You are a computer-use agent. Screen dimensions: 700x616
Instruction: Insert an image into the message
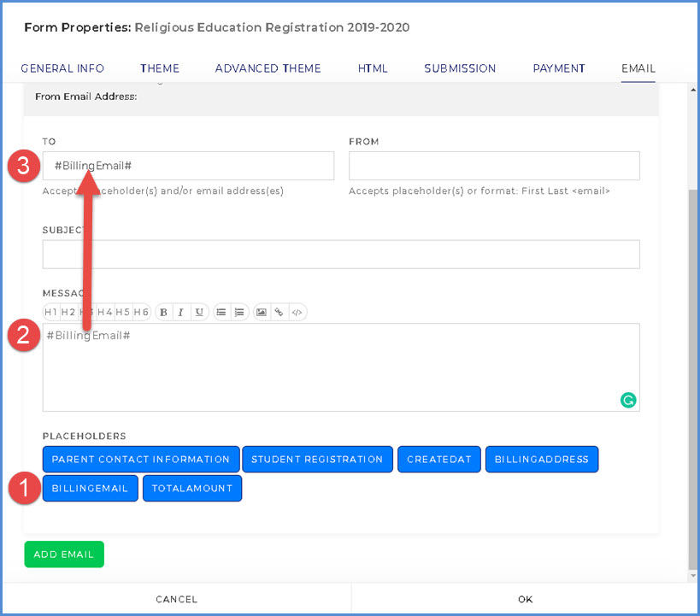(262, 313)
